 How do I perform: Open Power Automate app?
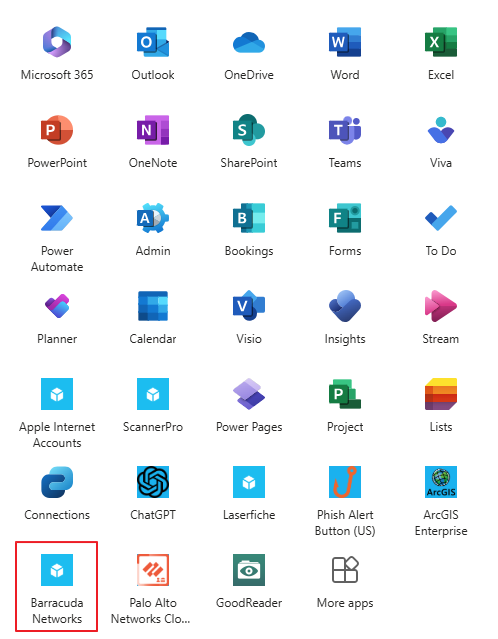(x=57, y=218)
